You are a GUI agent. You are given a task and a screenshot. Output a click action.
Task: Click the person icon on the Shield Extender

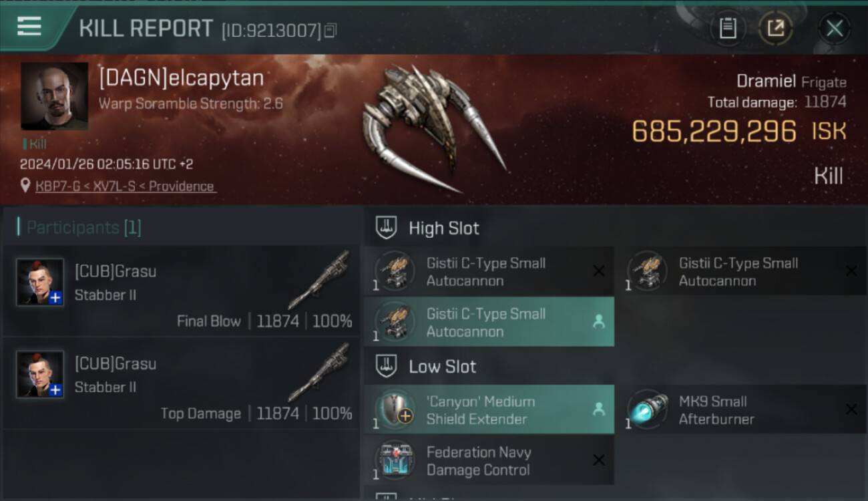[x=599, y=409]
